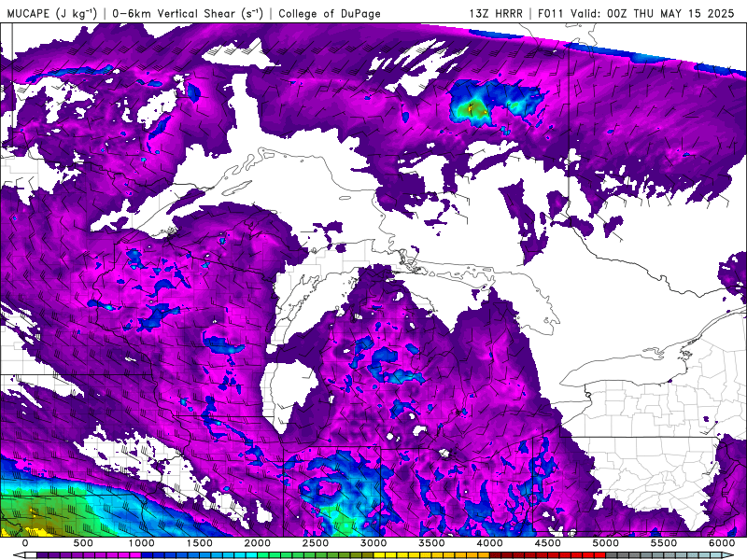The image size is (747, 560).
Task: Click the F011 Valid: 00Z THU MAY 15 2025 text
Action: tap(636, 13)
